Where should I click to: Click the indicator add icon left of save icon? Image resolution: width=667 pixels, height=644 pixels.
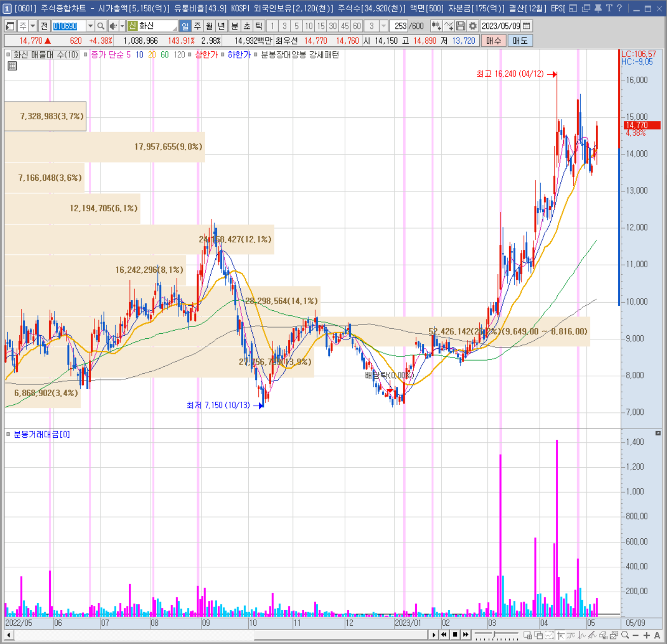point(449,26)
